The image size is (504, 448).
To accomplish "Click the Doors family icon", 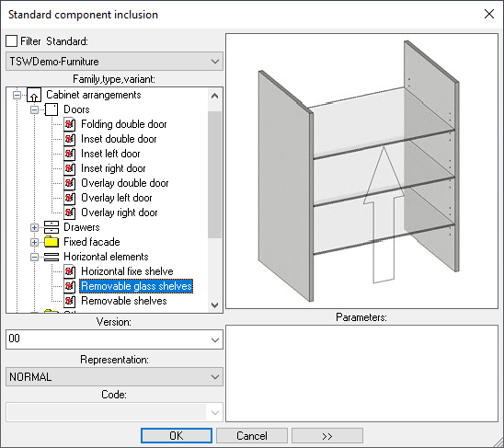I will pyautogui.click(x=52, y=109).
